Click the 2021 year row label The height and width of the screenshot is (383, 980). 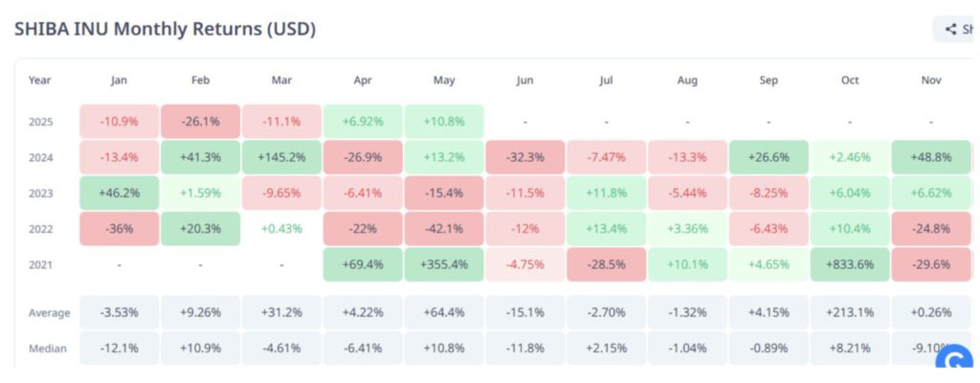41,264
